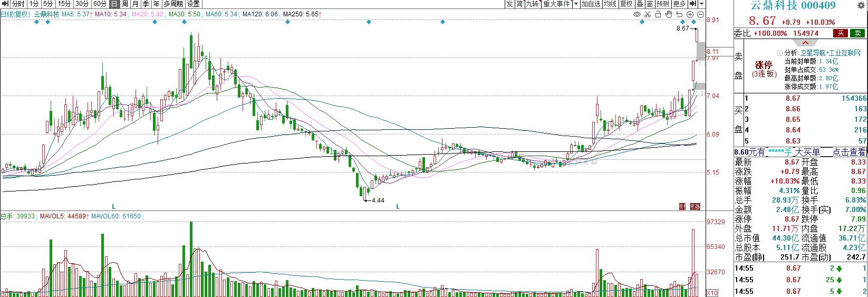
Task: Open the 设置 settings menu
Action: 194,4
